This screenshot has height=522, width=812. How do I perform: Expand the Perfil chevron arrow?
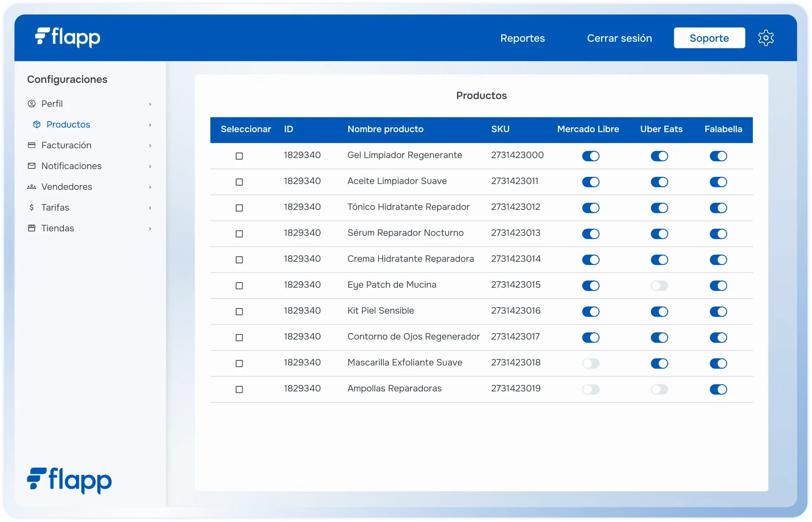(x=150, y=104)
